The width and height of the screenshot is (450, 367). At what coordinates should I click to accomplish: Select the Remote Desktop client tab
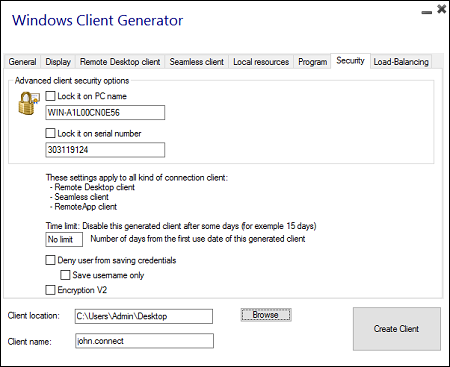(x=120, y=62)
